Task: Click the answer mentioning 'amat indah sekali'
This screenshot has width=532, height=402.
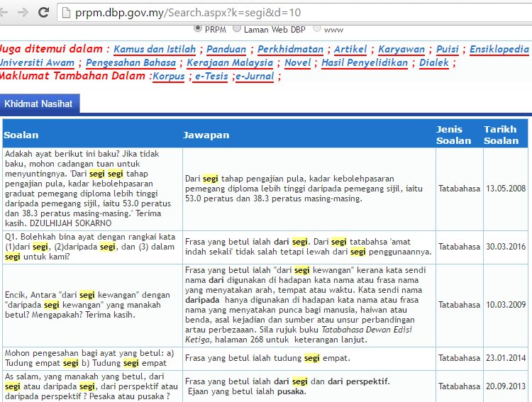Action: coord(309,247)
